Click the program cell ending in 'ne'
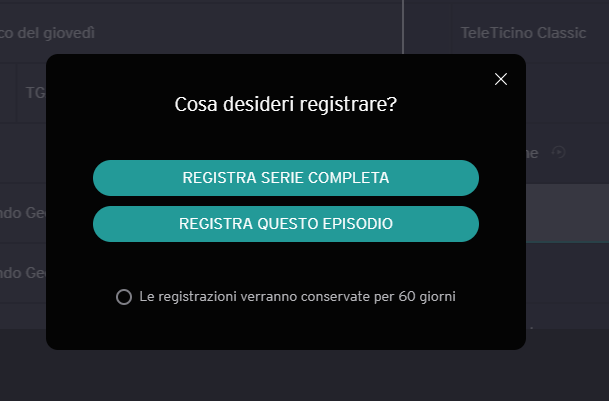Image resolution: width=609 pixels, height=401 pixels. 534,153
